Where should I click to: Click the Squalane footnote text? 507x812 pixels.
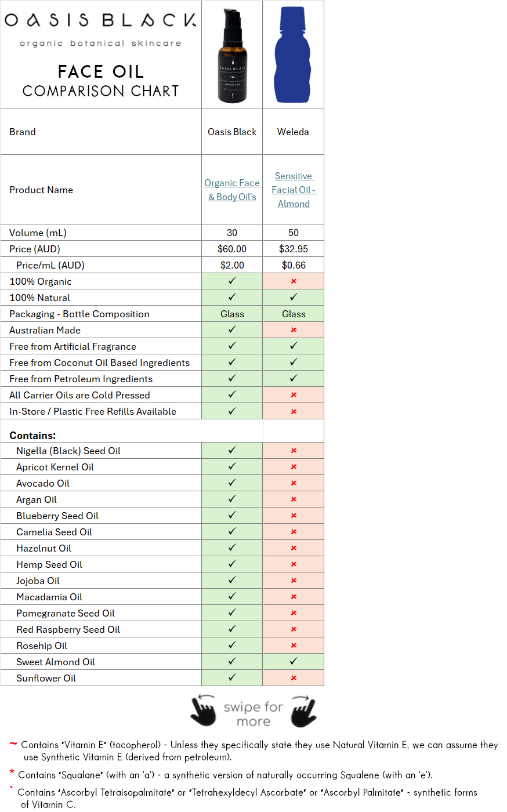coord(225,775)
